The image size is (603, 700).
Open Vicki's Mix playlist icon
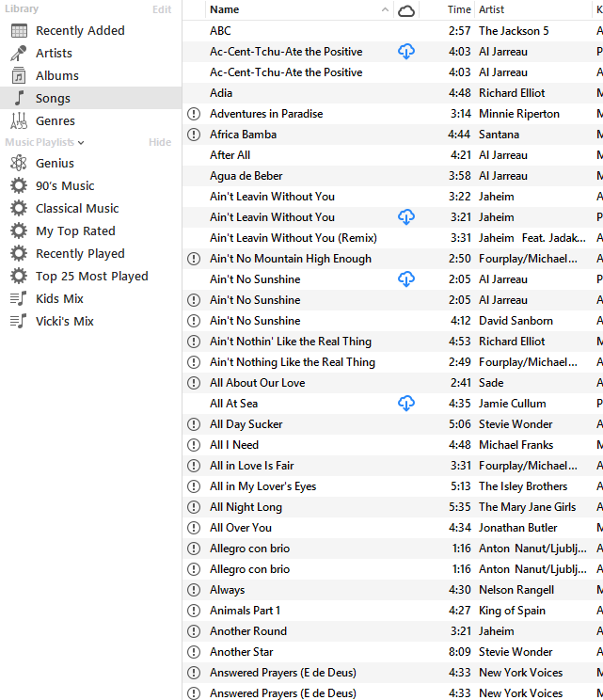click(x=19, y=321)
